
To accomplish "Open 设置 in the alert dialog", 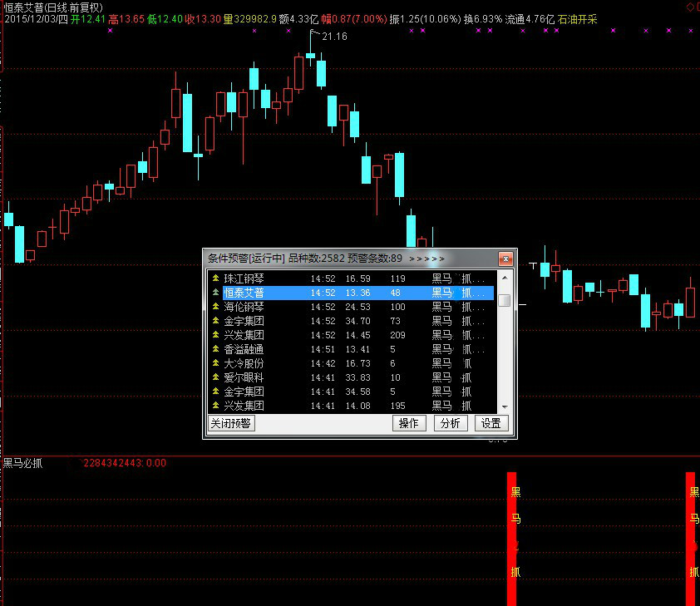I will click(490, 423).
